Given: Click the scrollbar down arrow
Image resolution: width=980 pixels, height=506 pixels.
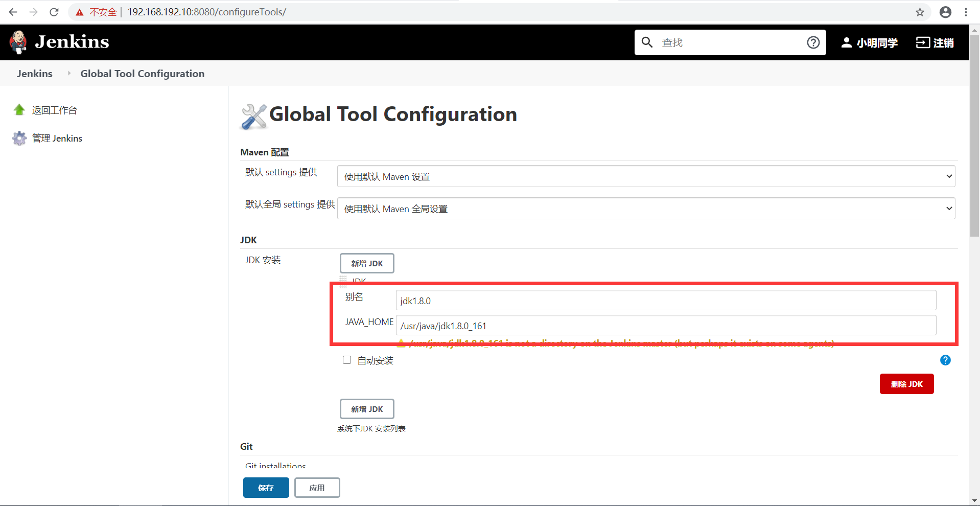Looking at the screenshot, I should point(974,501).
